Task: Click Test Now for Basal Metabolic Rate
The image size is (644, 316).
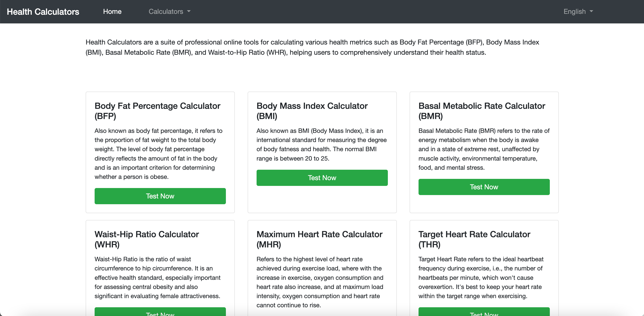Action: click(x=484, y=187)
